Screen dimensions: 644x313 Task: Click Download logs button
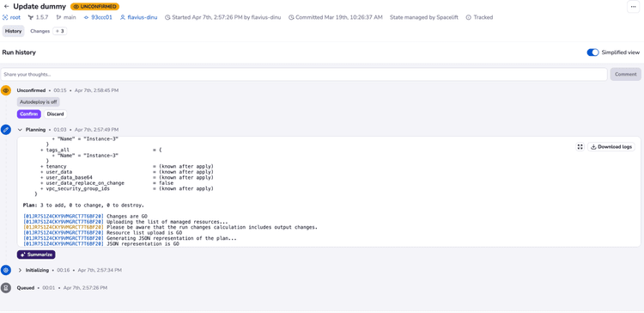coord(611,147)
